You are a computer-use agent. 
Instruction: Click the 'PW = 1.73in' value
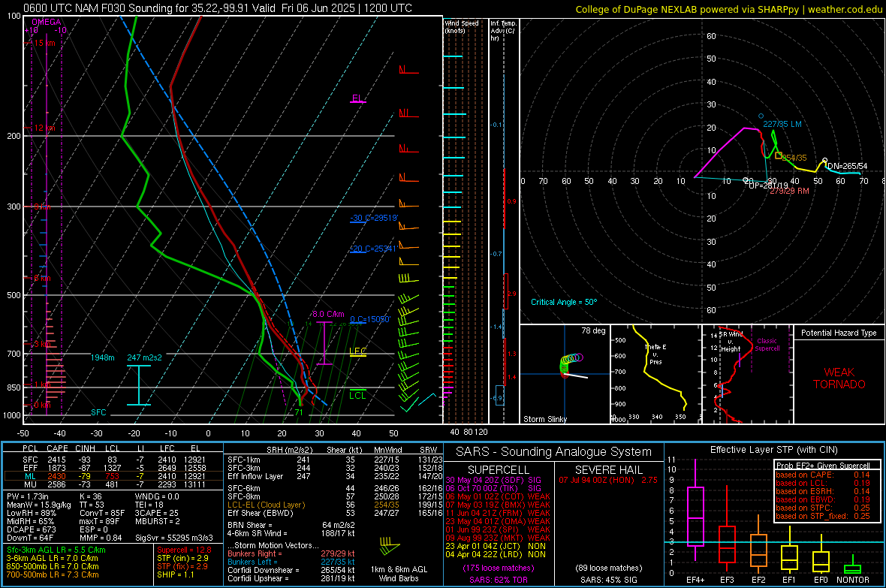click(x=28, y=496)
